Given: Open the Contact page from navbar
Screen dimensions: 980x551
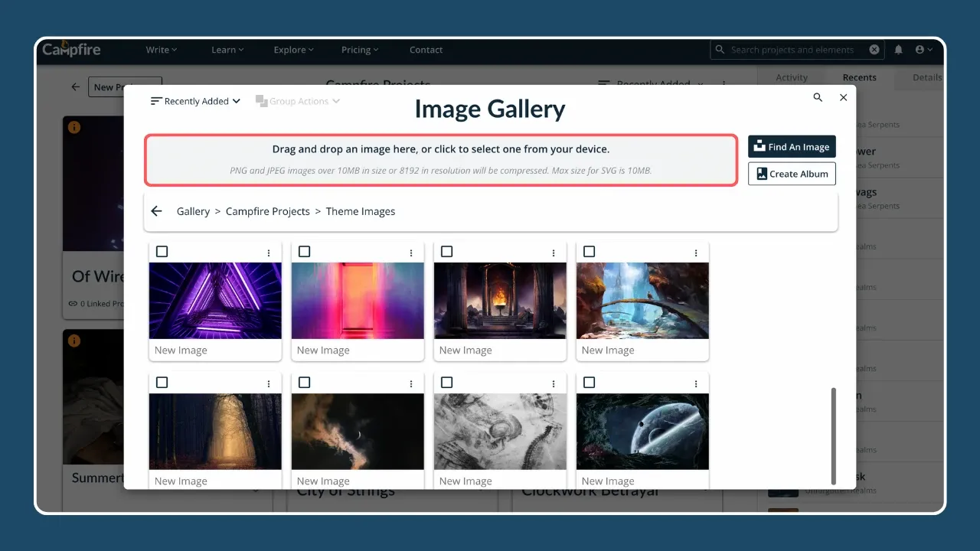Looking at the screenshot, I should point(426,50).
